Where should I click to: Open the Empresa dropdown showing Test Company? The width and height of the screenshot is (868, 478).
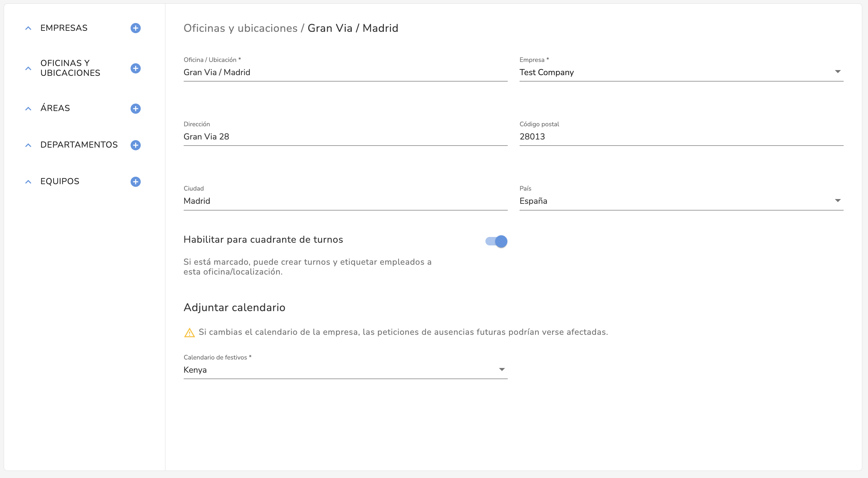681,72
